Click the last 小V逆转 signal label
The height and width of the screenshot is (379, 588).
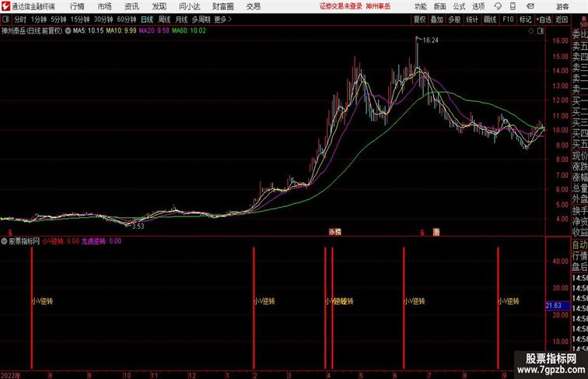click(509, 301)
